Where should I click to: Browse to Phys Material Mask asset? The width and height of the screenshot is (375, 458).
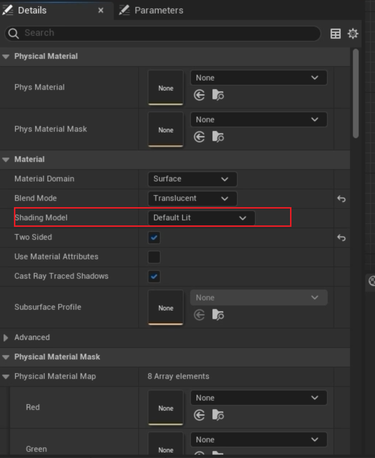coord(218,137)
